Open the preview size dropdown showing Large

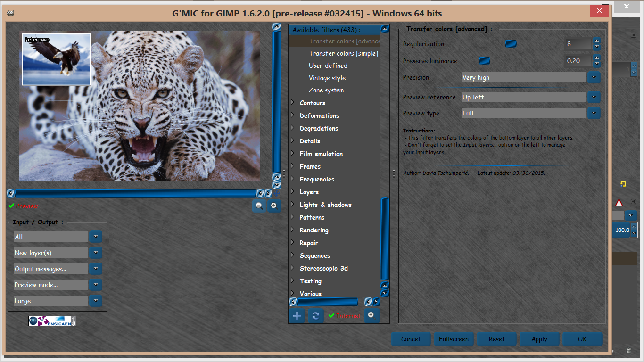click(x=96, y=301)
